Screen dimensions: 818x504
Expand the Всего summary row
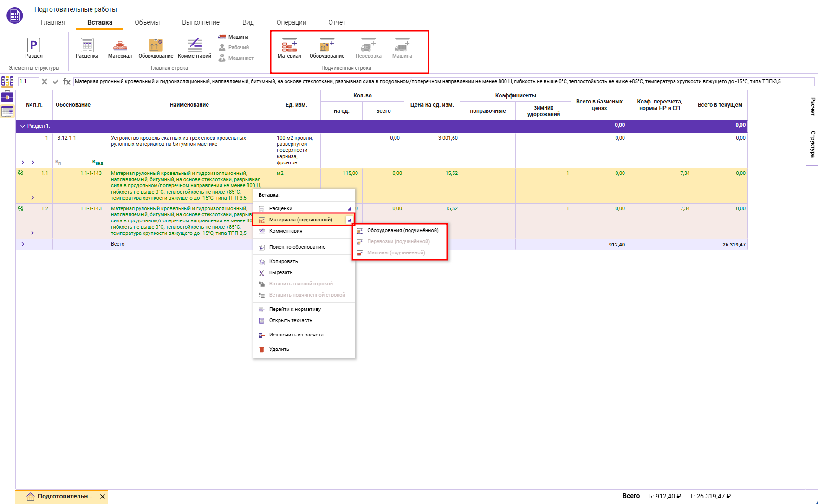pos(23,244)
